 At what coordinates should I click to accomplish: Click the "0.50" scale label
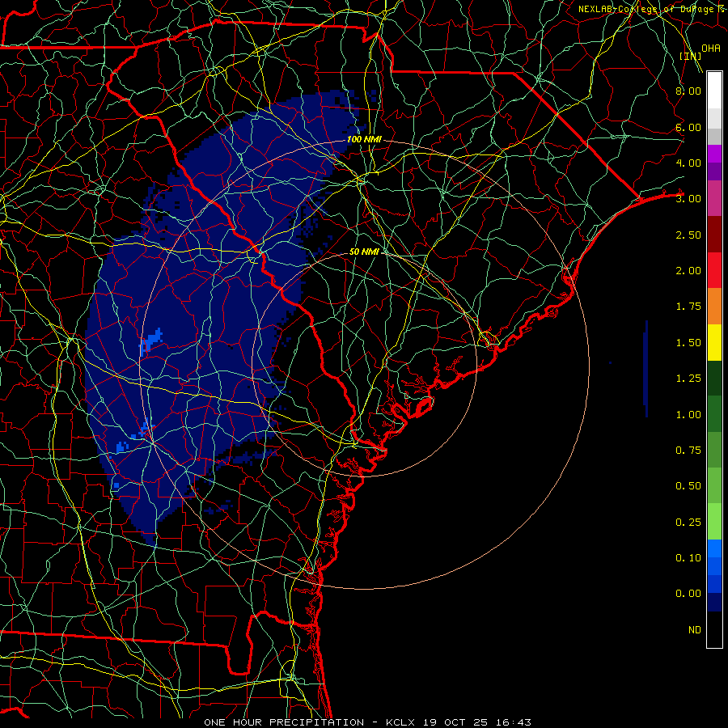point(688,485)
